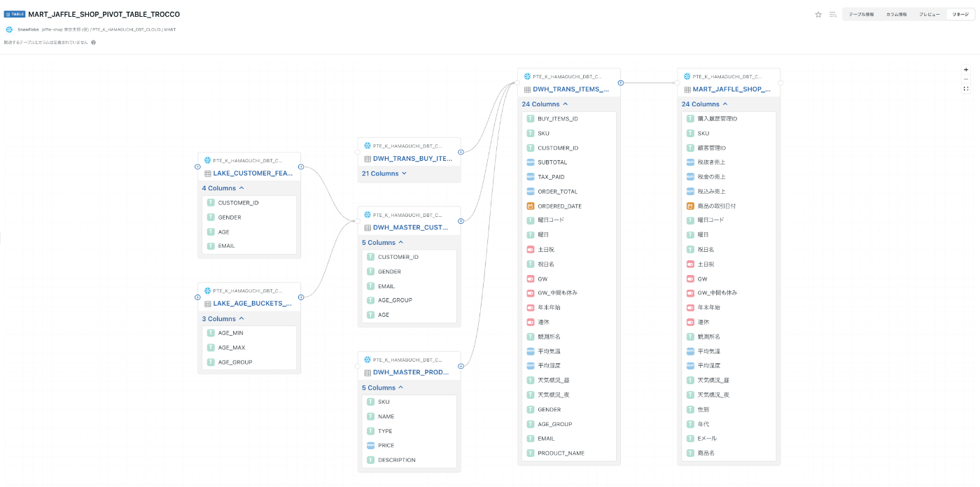This screenshot has width=980, height=487.
Task: Click the right plus connector on LAKE_AGE_BUCKETS node
Action: [x=301, y=297]
